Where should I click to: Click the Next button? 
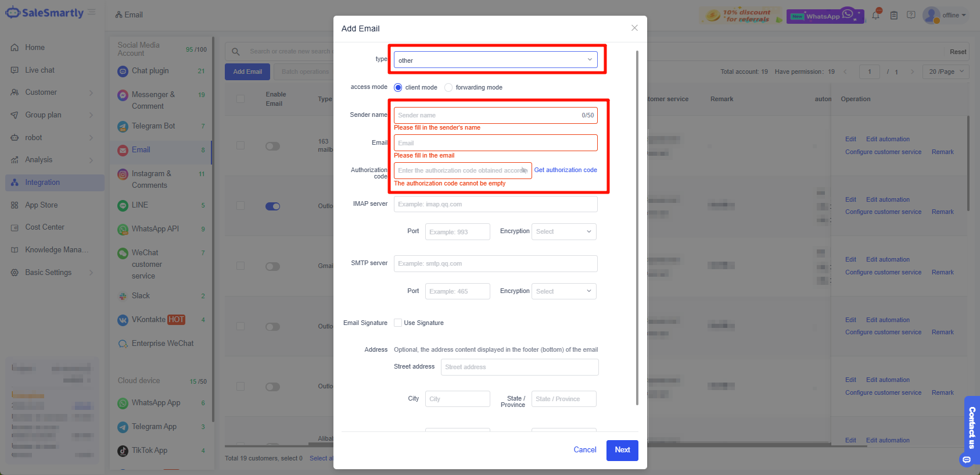622,450
